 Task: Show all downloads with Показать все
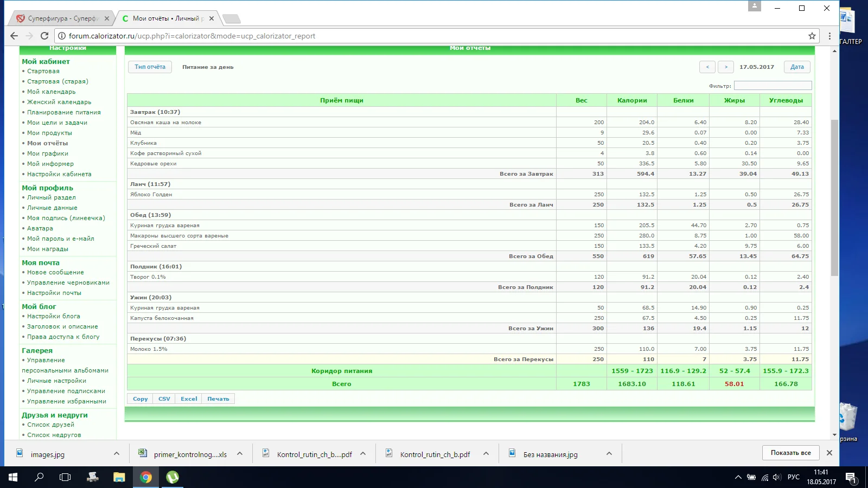point(791,453)
